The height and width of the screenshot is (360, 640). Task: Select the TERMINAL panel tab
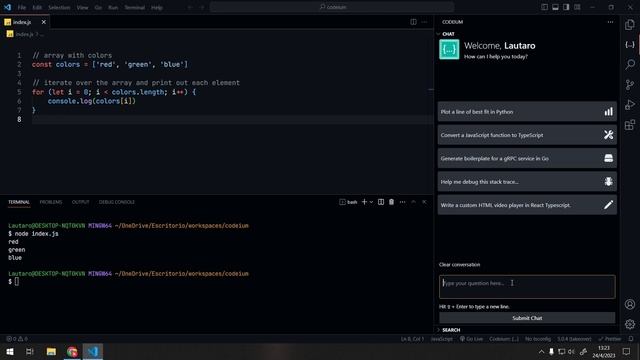(19, 202)
